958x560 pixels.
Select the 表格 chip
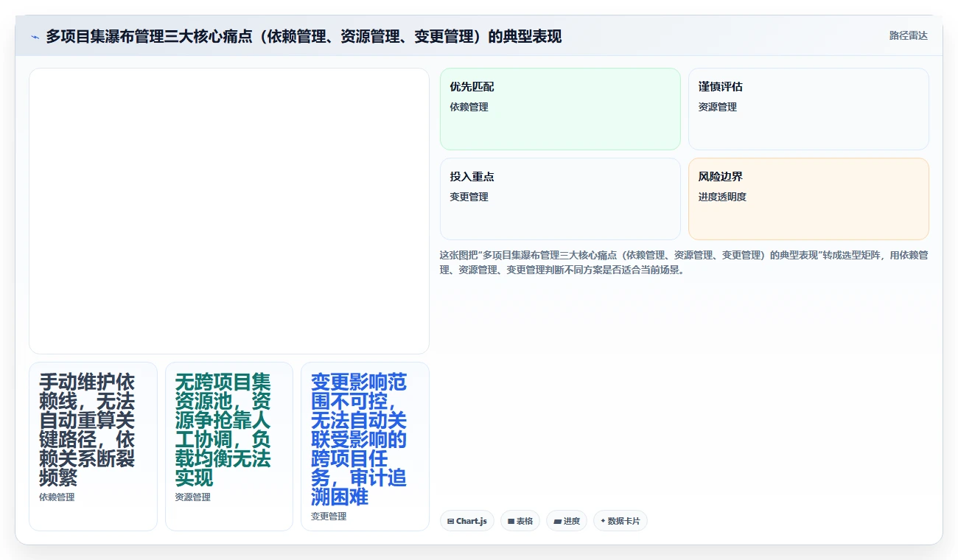click(520, 521)
